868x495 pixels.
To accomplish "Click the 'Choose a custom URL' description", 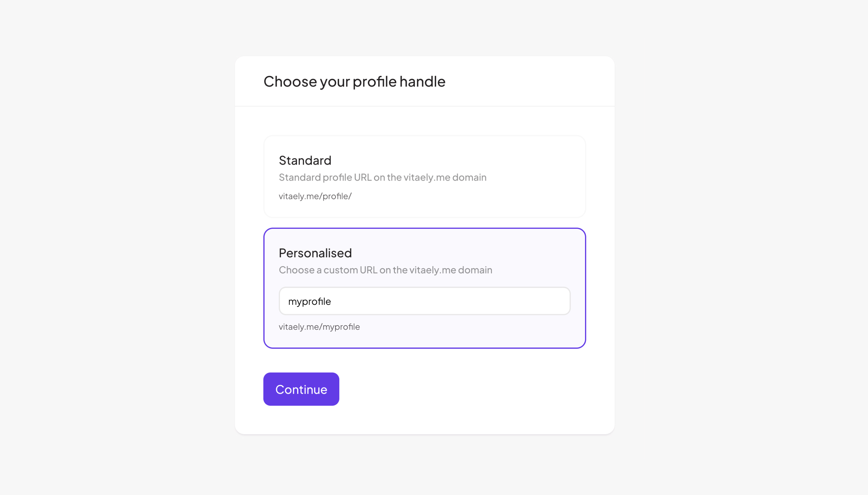I will 385,270.
